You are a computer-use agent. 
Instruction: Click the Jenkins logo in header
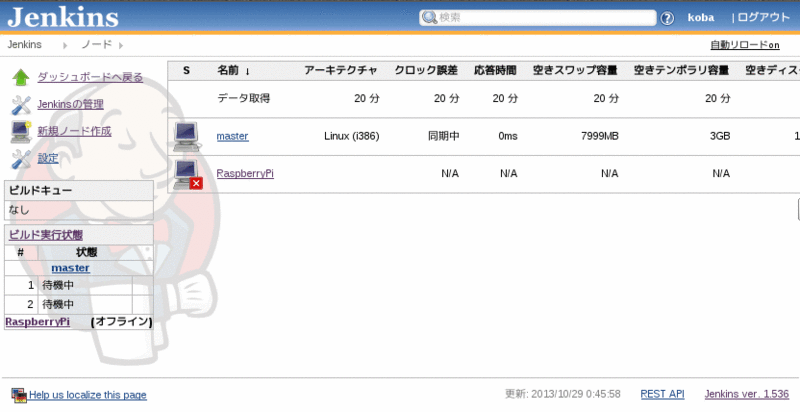[63, 17]
